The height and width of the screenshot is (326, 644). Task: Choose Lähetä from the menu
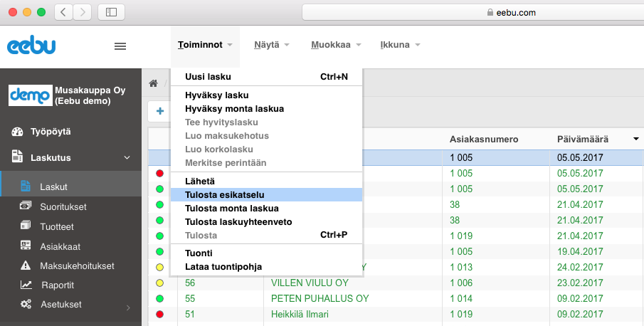coord(267,181)
